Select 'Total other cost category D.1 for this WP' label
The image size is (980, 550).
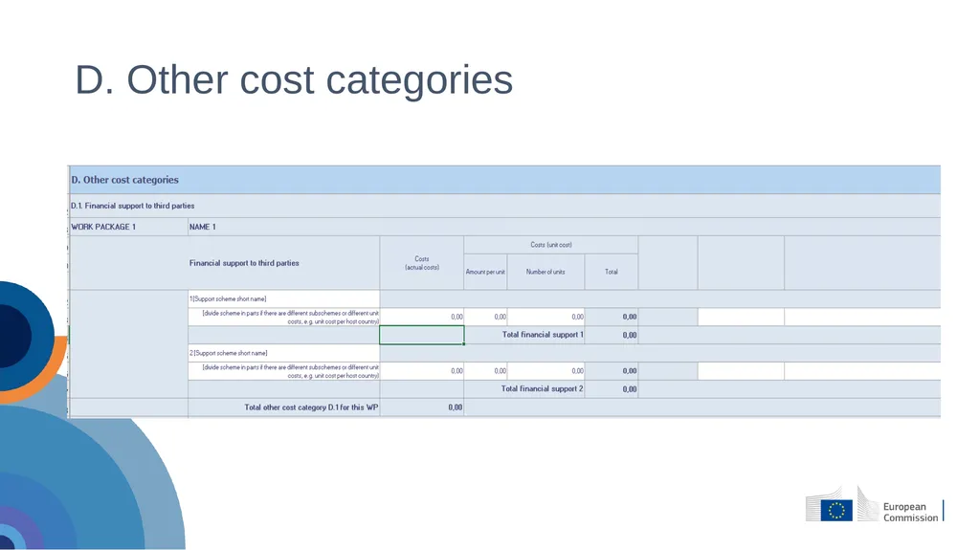click(311, 407)
